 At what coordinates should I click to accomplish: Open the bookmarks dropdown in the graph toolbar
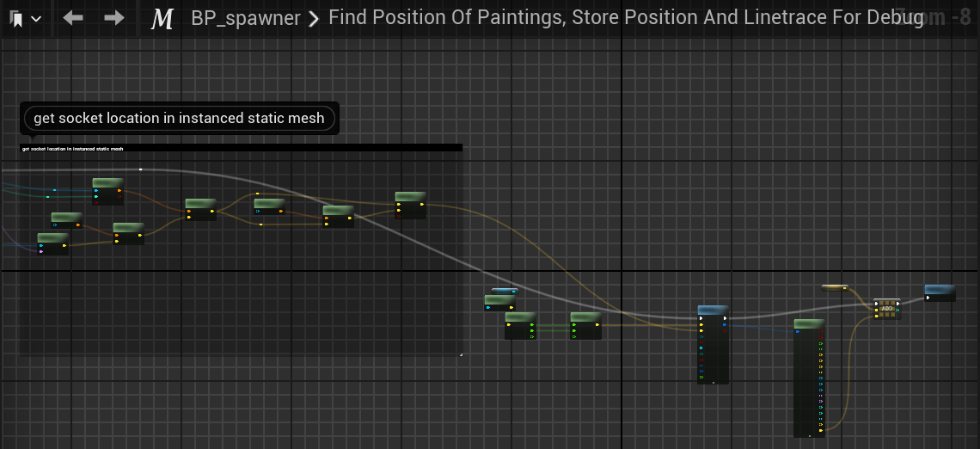coord(24,18)
